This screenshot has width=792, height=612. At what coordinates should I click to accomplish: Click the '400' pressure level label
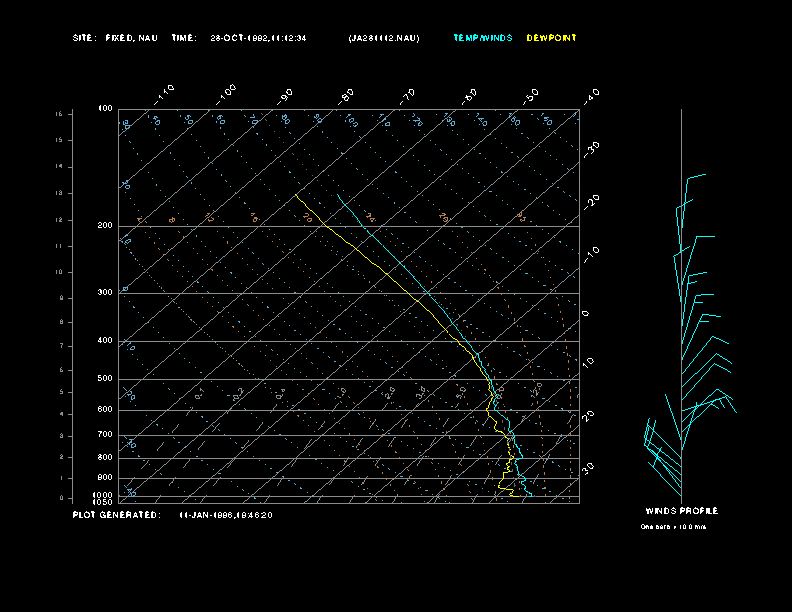click(x=105, y=340)
